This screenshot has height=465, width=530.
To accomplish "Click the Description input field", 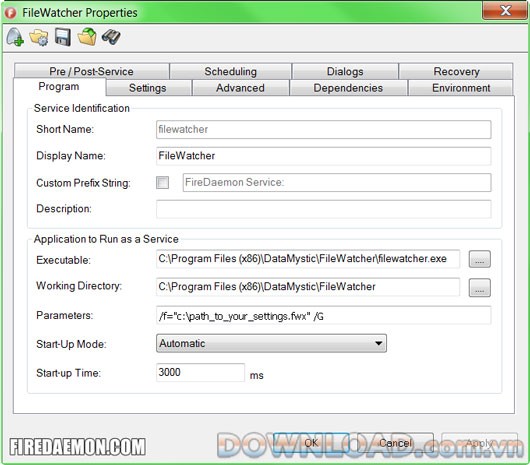I will point(323,209).
